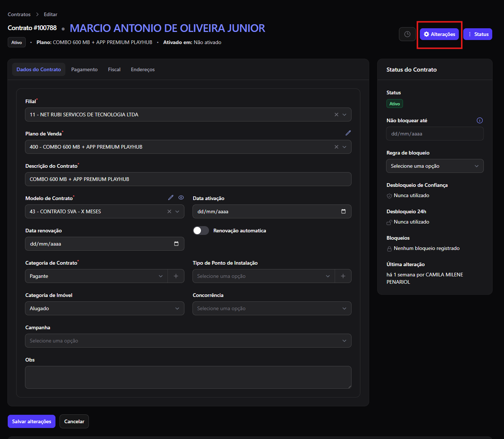The image size is (504, 439).
Task: Clear the Plano de Venda selection X
Action: (336, 147)
